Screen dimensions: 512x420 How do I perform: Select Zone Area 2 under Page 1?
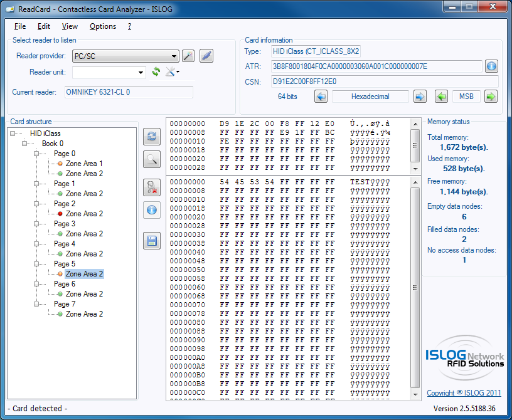click(84, 194)
